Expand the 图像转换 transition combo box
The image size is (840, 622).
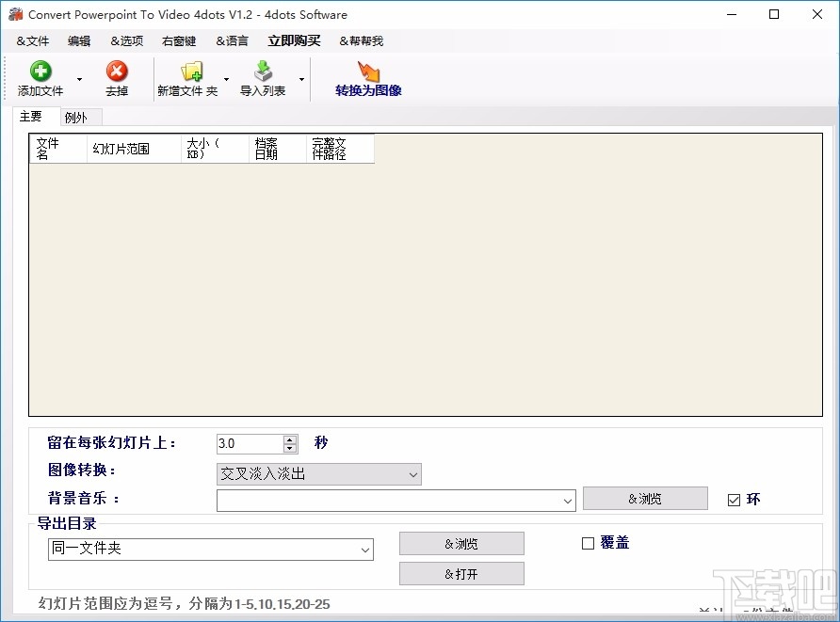pos(413,474)
